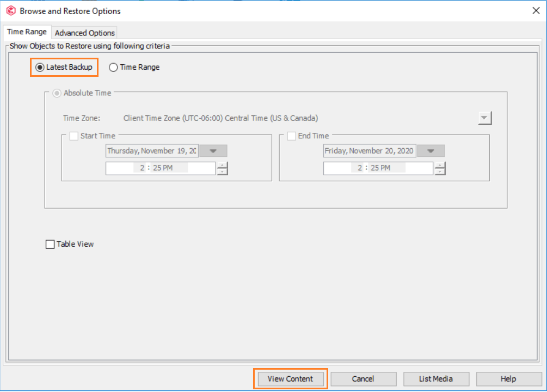Click the Start Time date field
Image resolution: width=547 pixels, height=392 pixels.
(x=152, y=151)
